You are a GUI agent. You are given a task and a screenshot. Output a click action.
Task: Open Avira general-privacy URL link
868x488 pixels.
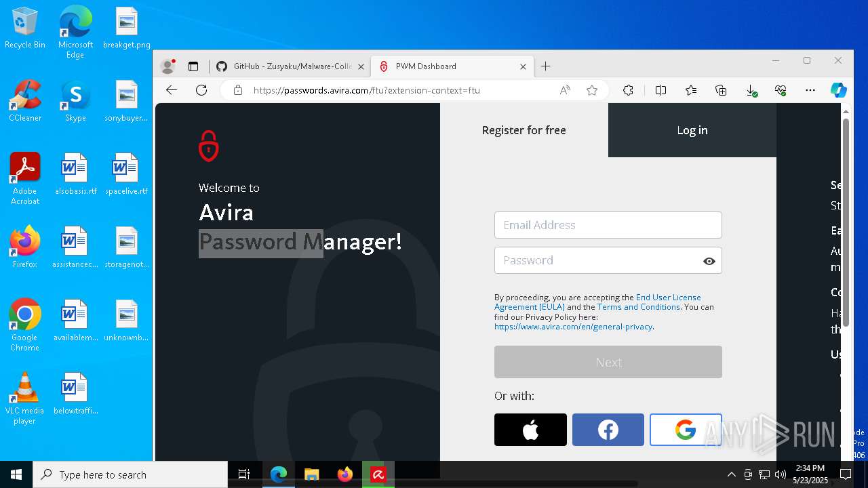[573, 327]
